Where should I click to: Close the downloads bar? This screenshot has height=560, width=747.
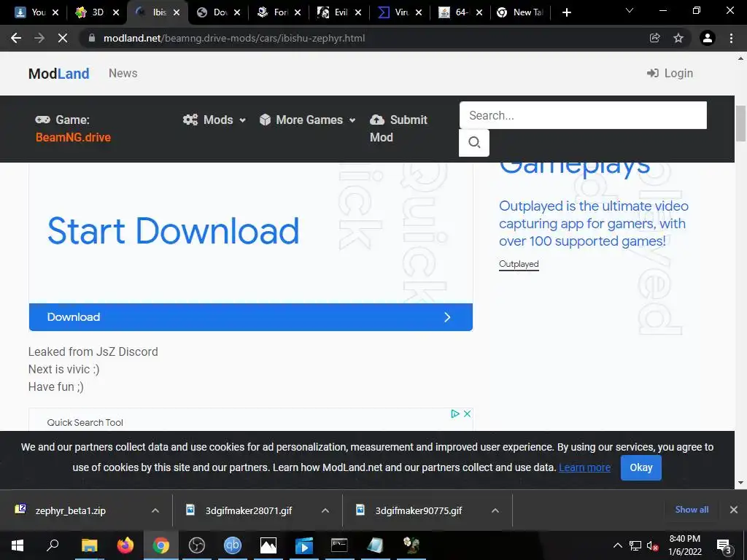734,510
